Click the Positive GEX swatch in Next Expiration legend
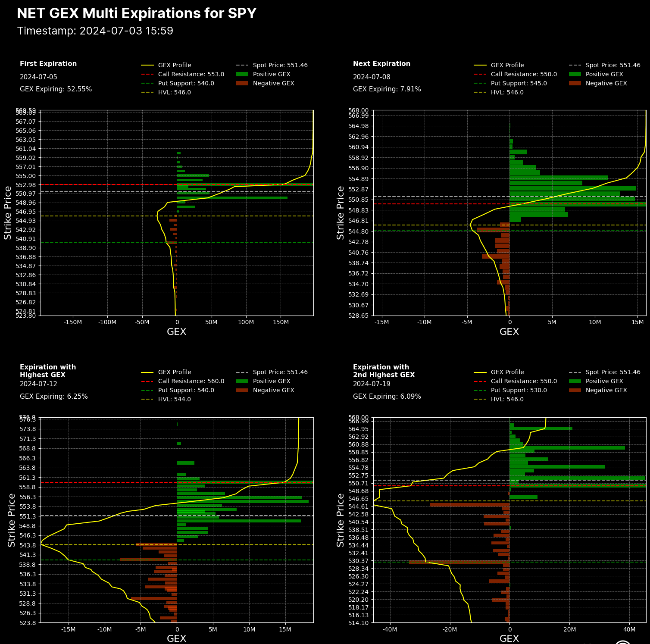The image size is (650, 644). (x=575, y=74)
